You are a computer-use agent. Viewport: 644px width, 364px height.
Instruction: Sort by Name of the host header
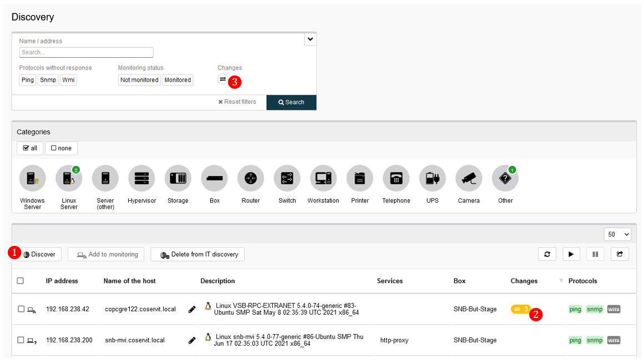coord(129,281)
